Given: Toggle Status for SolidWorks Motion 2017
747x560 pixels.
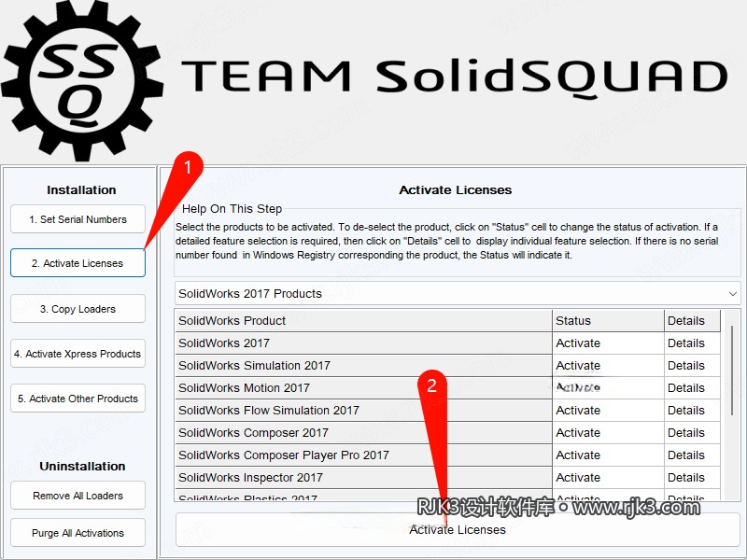Looking at the screenshot, I should 608,387.
